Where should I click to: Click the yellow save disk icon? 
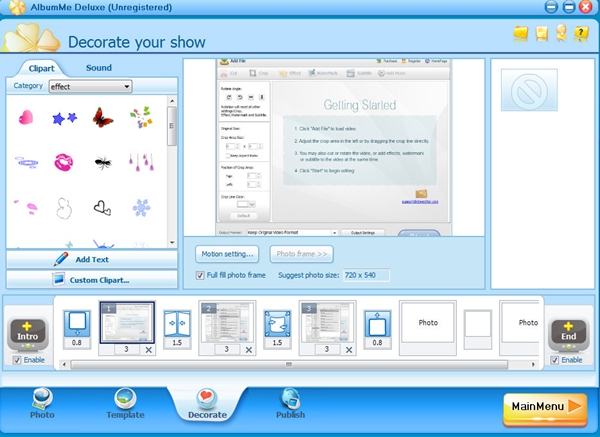tap(541, 34)
